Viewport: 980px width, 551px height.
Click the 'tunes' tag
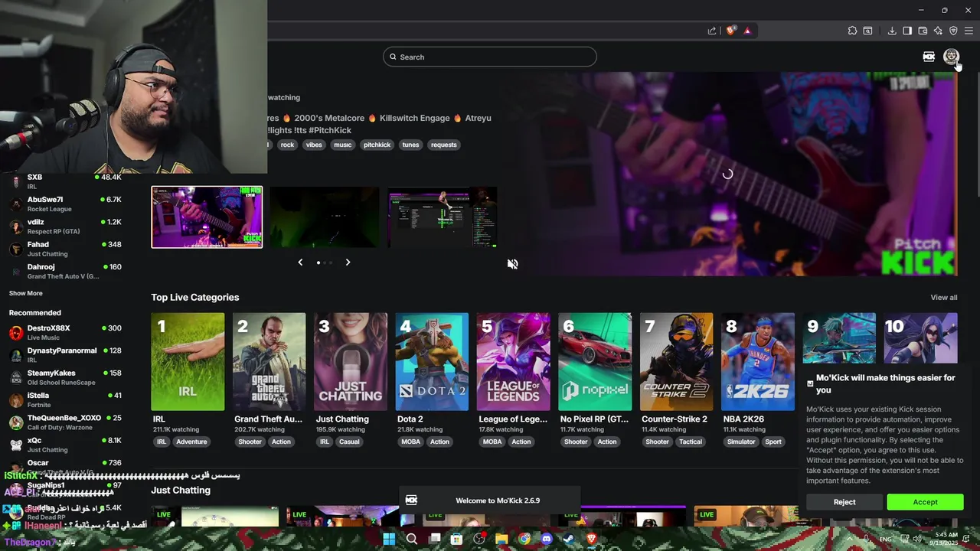click(x=410, y=145)
